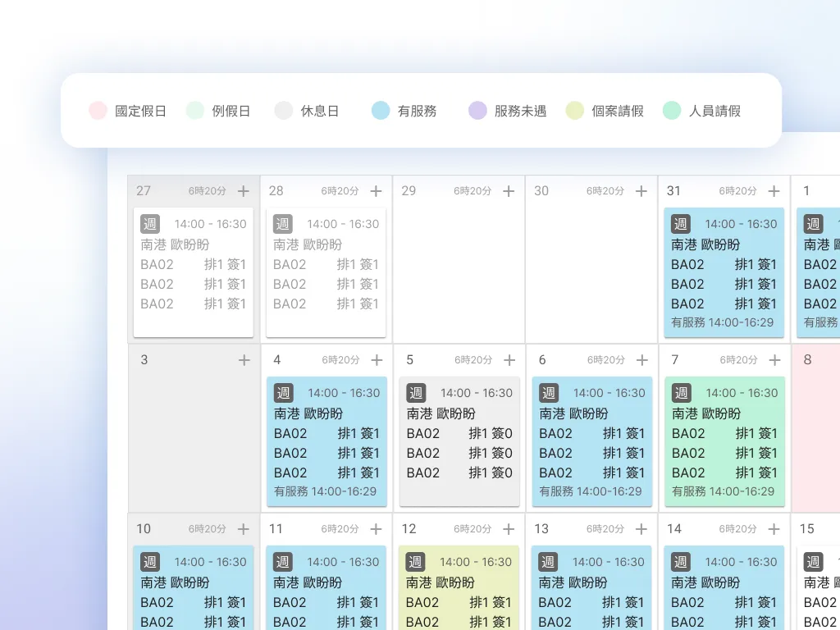The height and width of the screenshot is (630, 840).
Task: Click the 6時20分 total on day 30
Action: click(x=605, y=191)
